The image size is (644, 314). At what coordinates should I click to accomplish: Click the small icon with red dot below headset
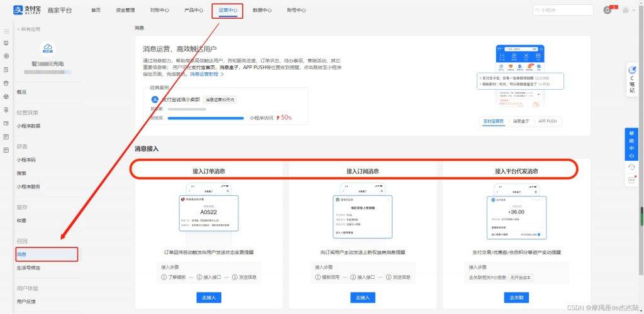pos(631,180)
